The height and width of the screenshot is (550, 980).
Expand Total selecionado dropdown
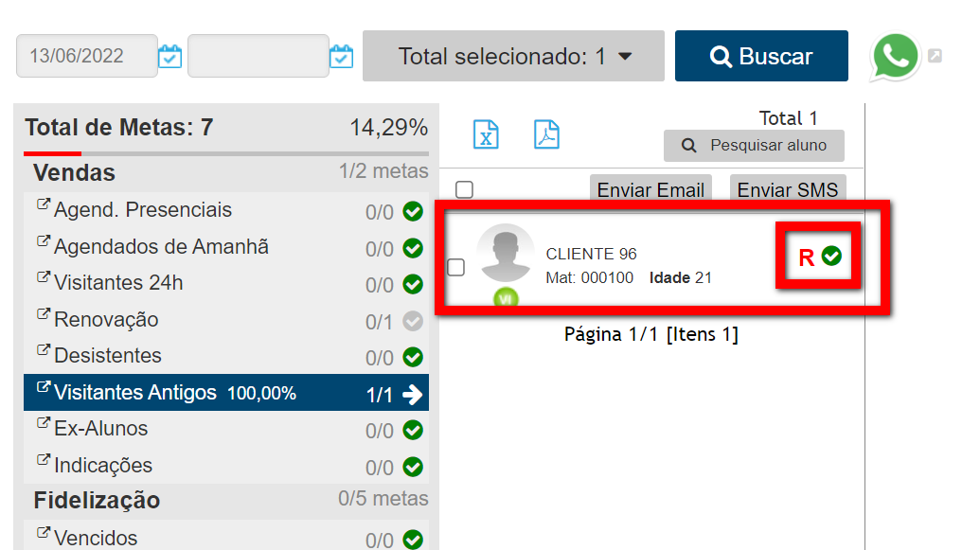pyautogui.click(x=514, y=57)
